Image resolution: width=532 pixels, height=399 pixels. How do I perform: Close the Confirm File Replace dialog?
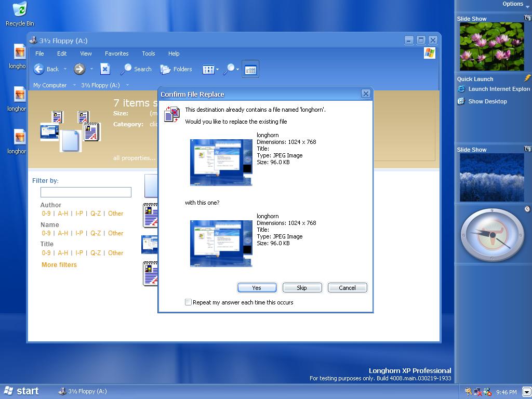point(365,94)
